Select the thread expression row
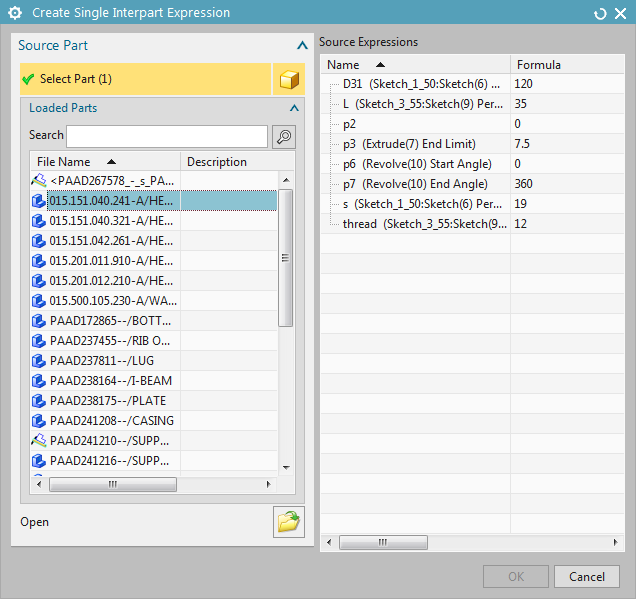This screenshot has width=636, height=599. coord(473,224)
